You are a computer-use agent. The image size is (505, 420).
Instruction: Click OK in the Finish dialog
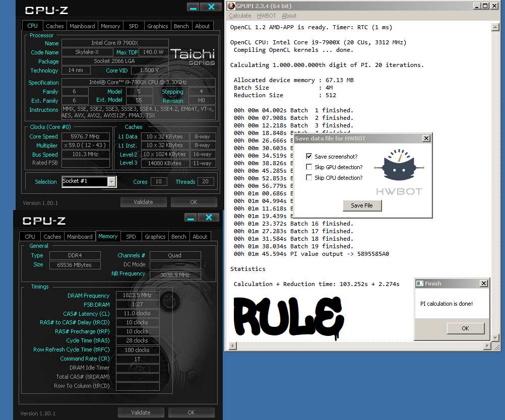tap(465, 328)
